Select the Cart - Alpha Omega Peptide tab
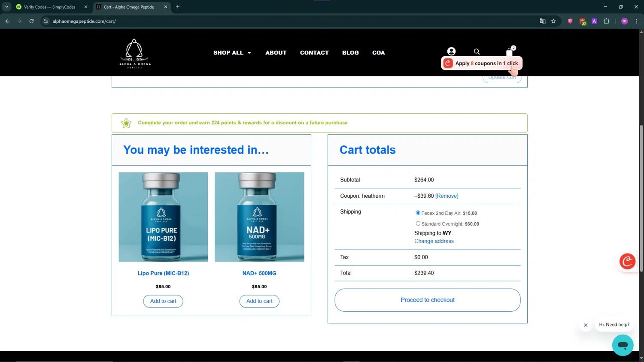Viewport: 644px width, 362px height. (x=129, y=7)
